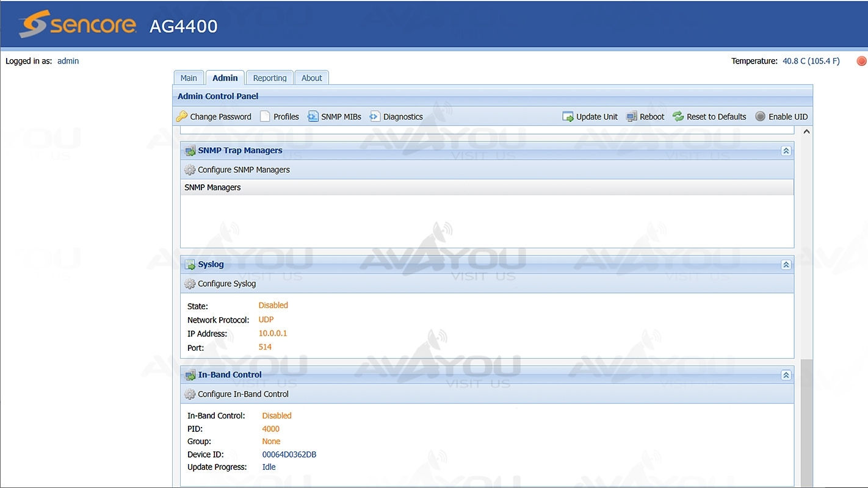
Task: Click the Configure SNMP Managers gear icon
Action: tap(190, 170)
